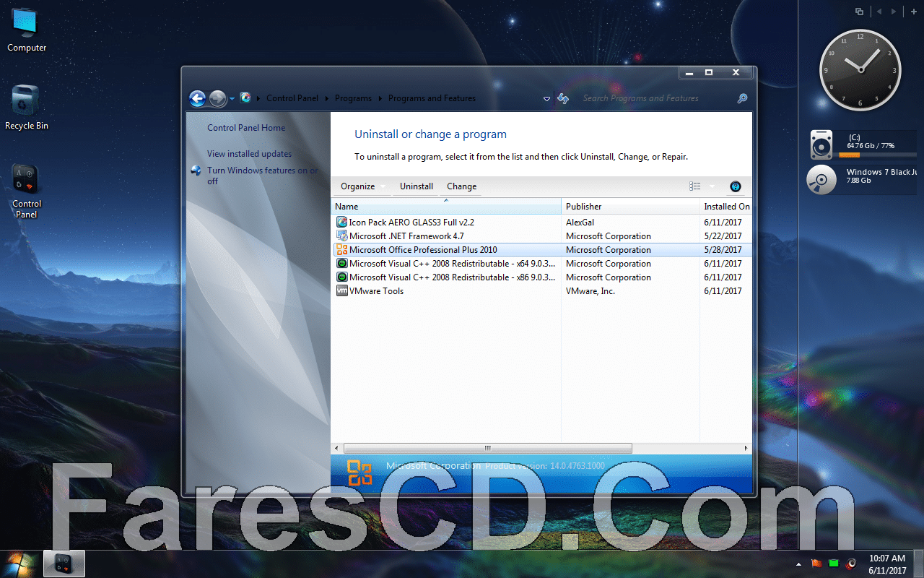
Task: Click the shield icon beside Turn Windows features
Action: 196,171
